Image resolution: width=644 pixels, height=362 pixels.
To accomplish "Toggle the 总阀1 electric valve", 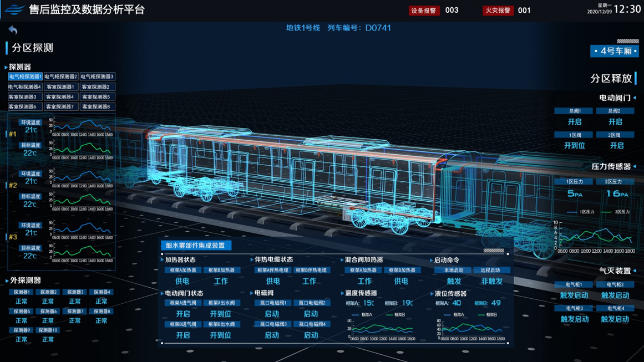I will [575, 111].
